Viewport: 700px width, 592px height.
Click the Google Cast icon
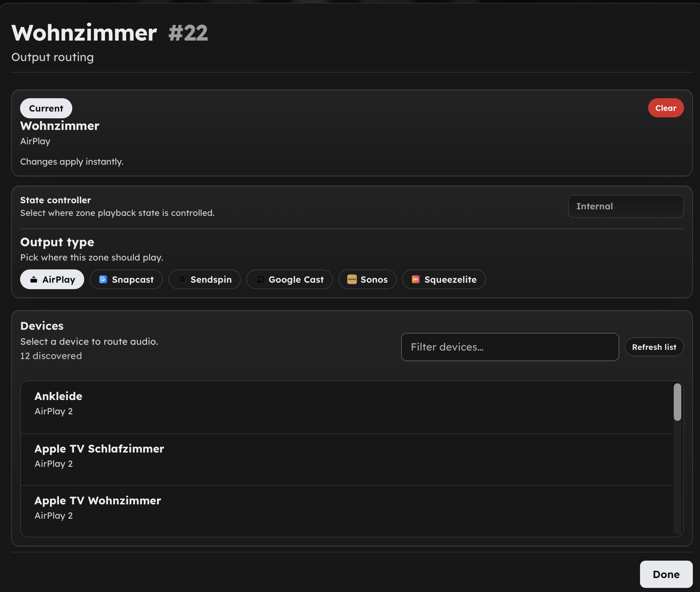(x=260, y=280)
